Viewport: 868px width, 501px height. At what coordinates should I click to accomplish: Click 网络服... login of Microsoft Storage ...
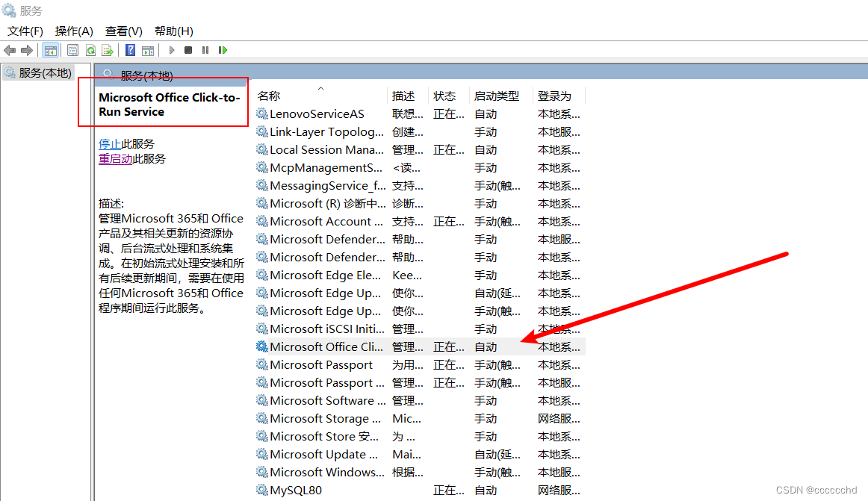click(559, 419)
